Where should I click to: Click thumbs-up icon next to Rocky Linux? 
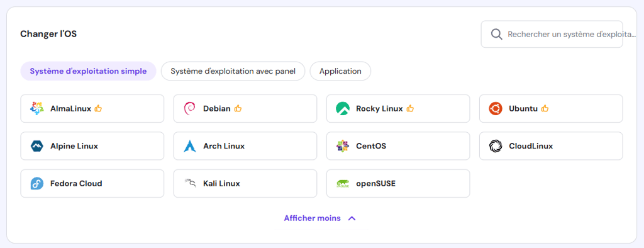coord(410,108)
